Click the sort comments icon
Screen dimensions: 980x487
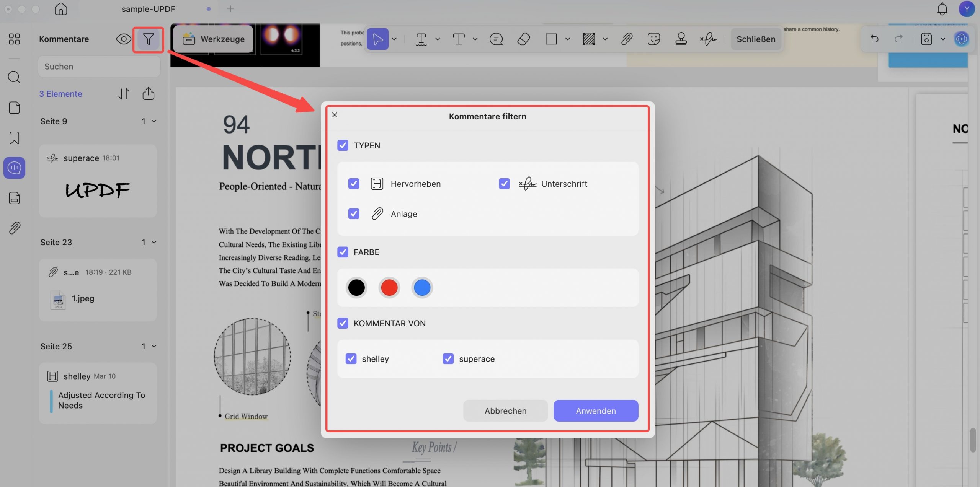click(x=124, y=94)
